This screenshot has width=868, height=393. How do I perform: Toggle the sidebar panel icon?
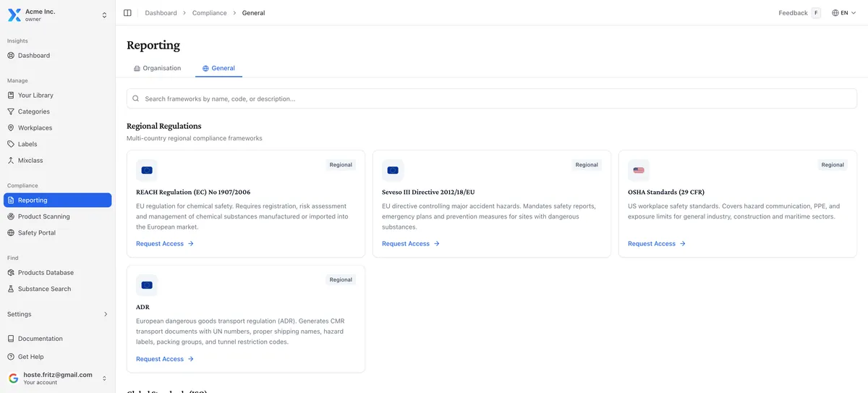(127, 13)
